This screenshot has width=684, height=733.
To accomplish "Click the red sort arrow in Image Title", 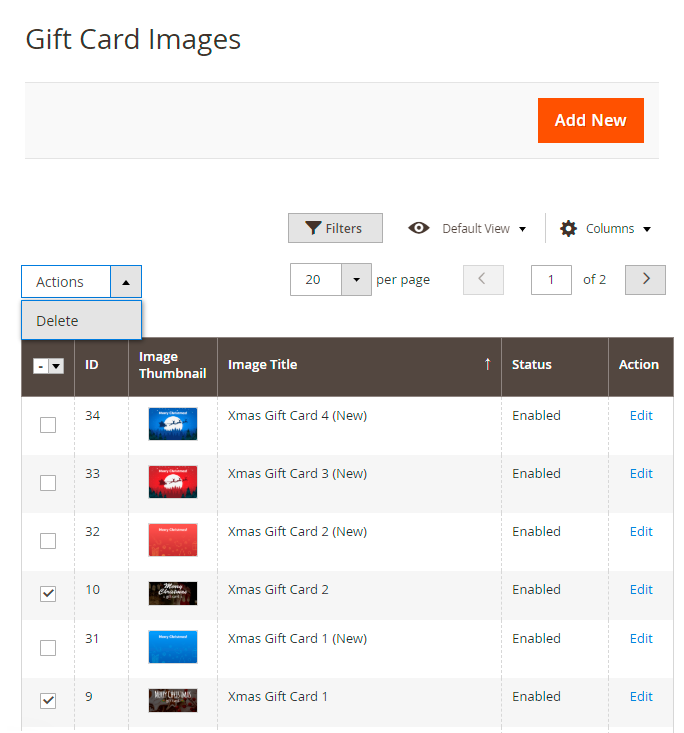I will [488, 364].
